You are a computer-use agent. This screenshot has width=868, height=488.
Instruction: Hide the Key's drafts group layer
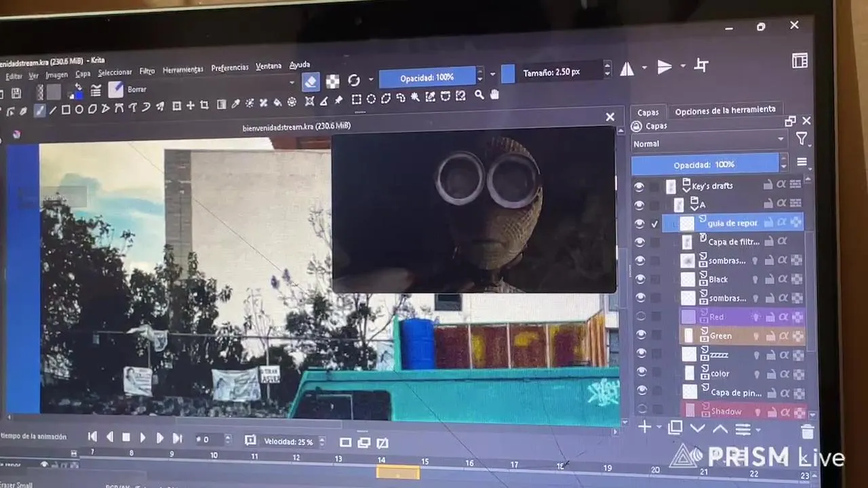coord(639,186)
